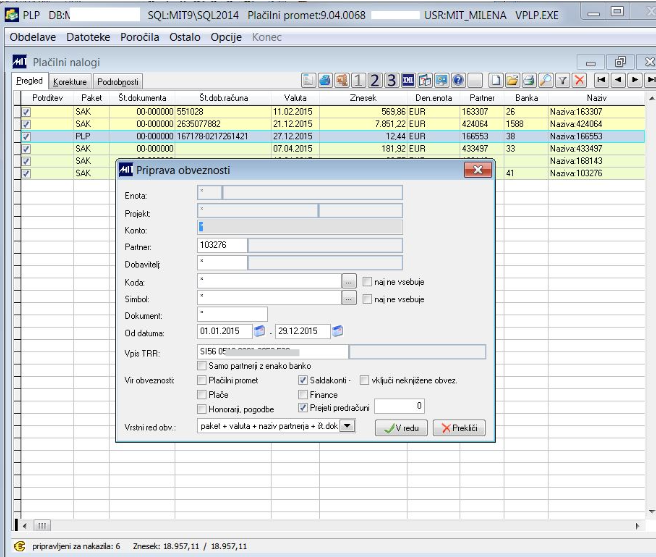Click the filter funnel toolbar icon
This screenshot has height=557, width=656.
pos(562,80)
